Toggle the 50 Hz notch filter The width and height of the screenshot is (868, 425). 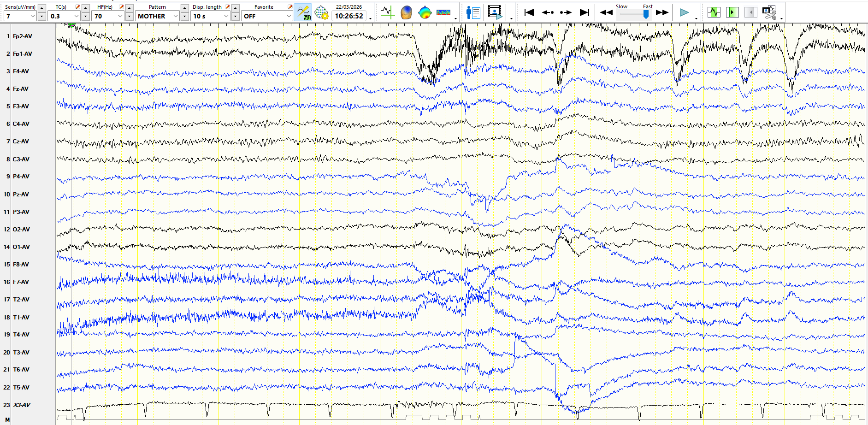(303, 12)
